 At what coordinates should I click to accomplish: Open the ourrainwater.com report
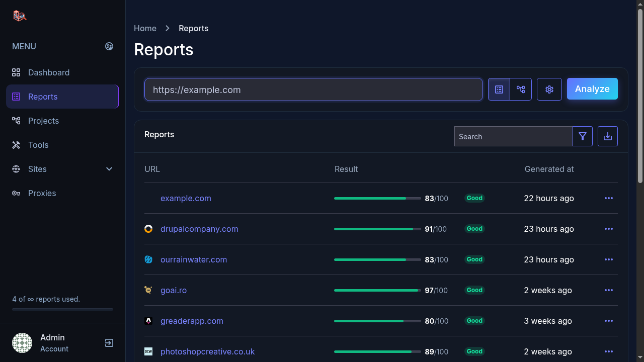click(x=194, y=259)
